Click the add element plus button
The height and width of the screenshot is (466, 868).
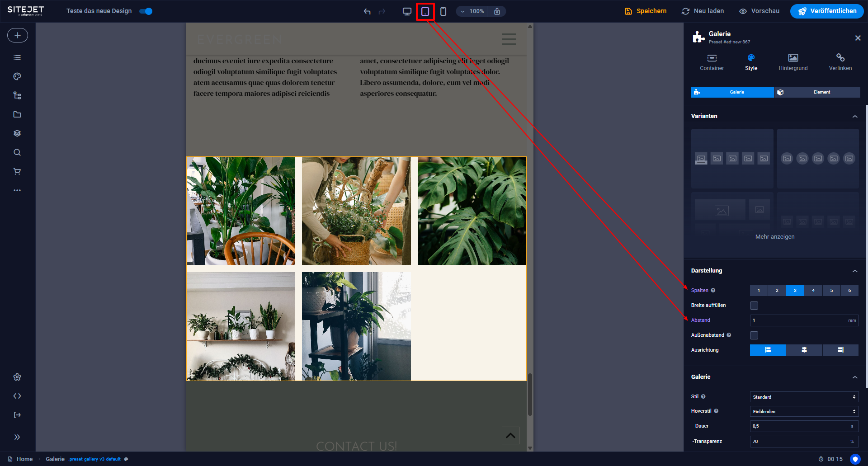18,35
